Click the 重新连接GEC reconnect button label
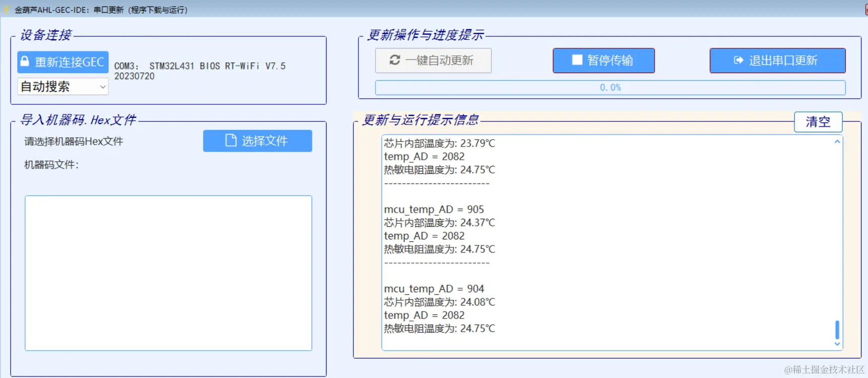This screenshot has height=378, width=868. 70,62
